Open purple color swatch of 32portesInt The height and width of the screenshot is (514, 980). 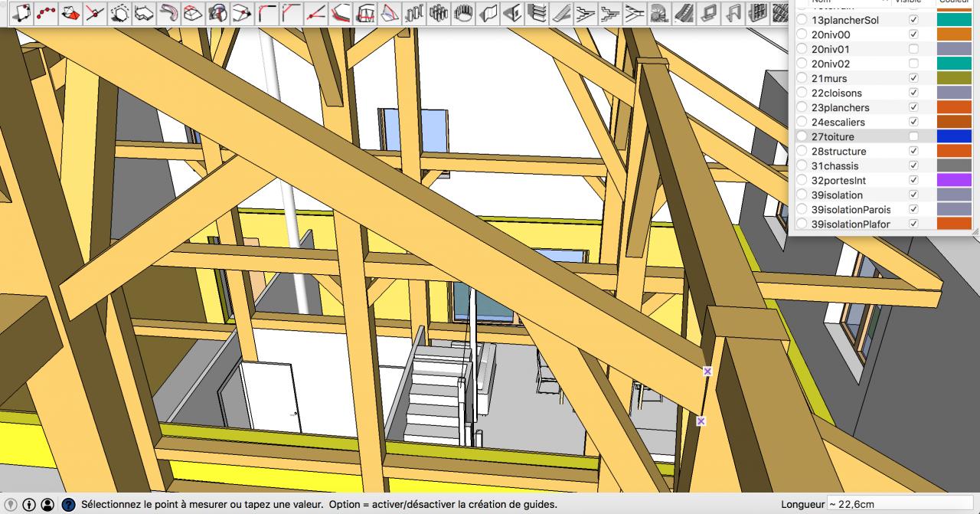click(x=954, y=180)
